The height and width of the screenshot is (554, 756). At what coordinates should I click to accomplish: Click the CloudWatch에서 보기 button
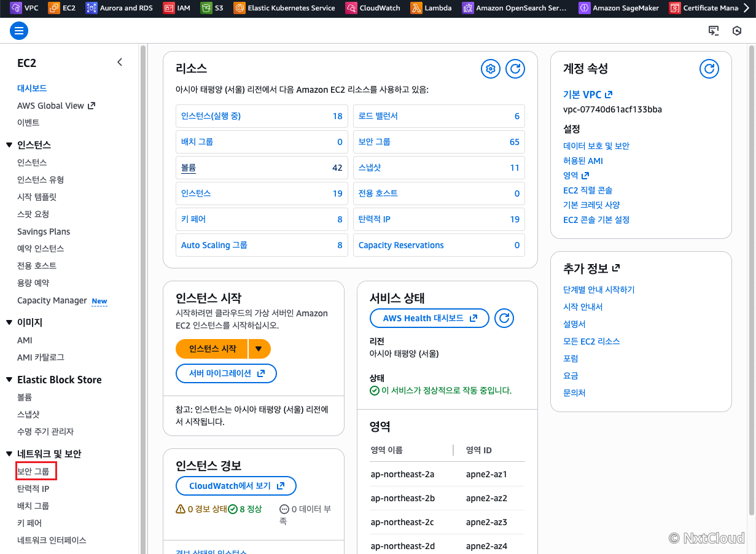(236, 486)
